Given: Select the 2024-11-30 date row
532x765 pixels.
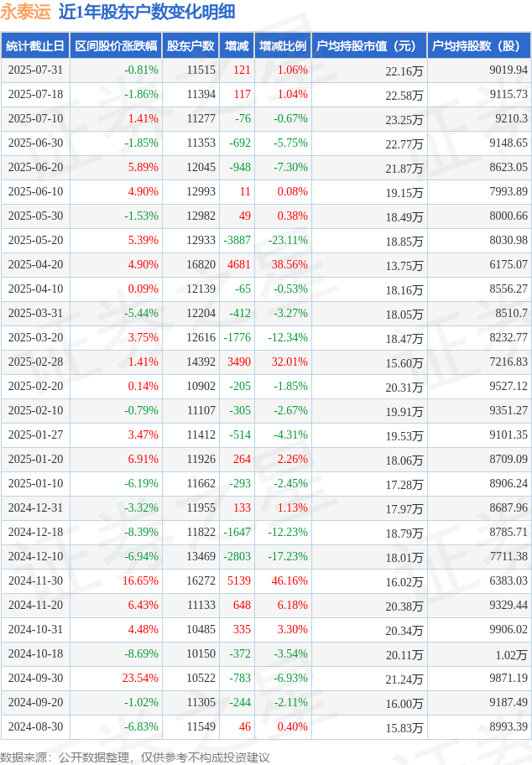Looking at the screenshot, I should point(266,581).
